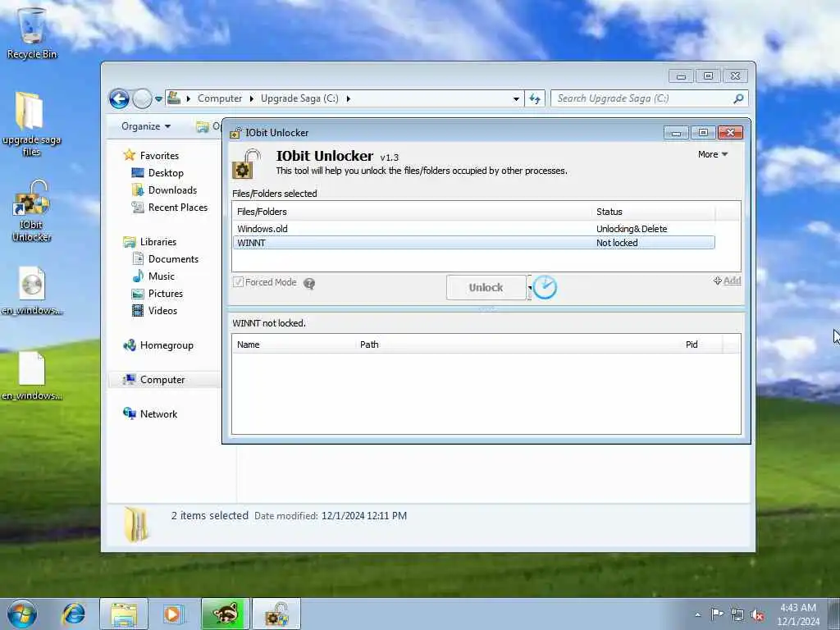Screen dimensions: 840x630
Task: Open address bar history dropdown
Action: pyautogui.click(x=516, y=98)
